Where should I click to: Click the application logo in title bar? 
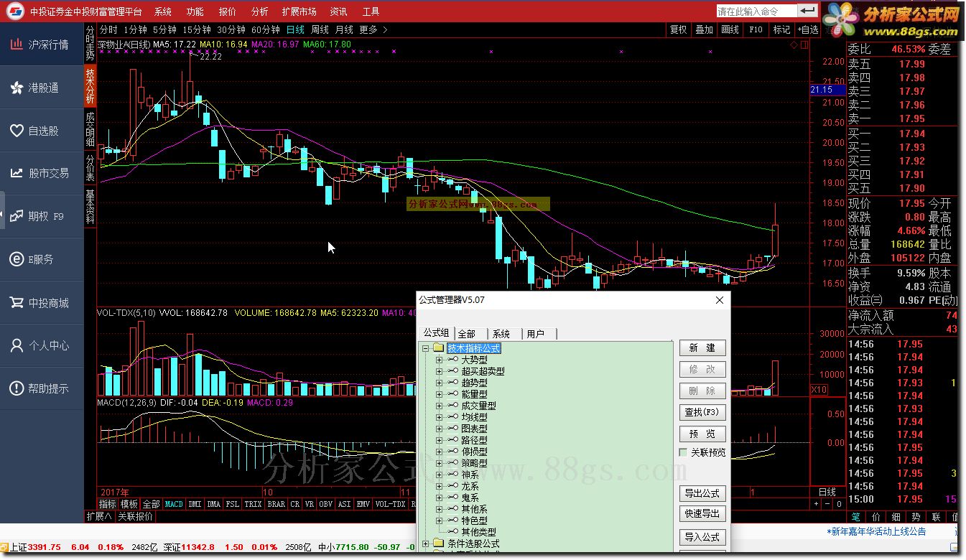coord(15,11)
